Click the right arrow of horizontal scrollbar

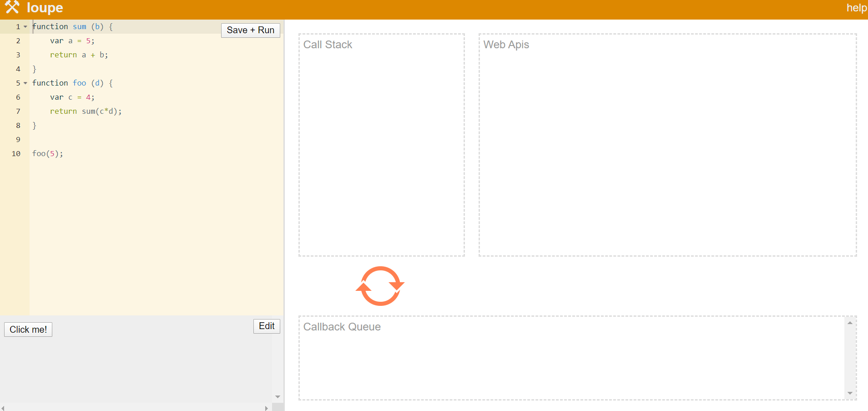click(267, 408)
